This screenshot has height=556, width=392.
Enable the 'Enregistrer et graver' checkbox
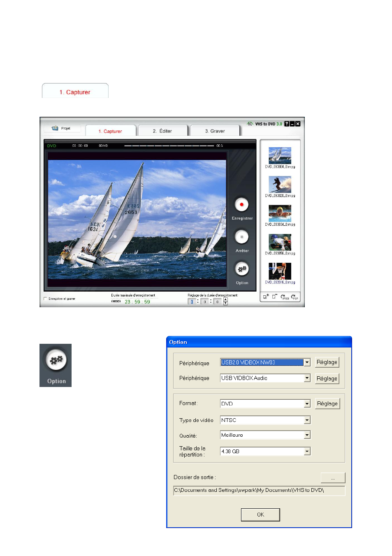pos(46,299)
